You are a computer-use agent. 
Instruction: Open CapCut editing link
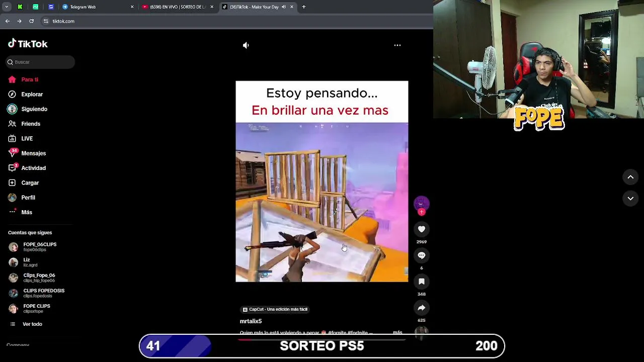click(275, 309)
